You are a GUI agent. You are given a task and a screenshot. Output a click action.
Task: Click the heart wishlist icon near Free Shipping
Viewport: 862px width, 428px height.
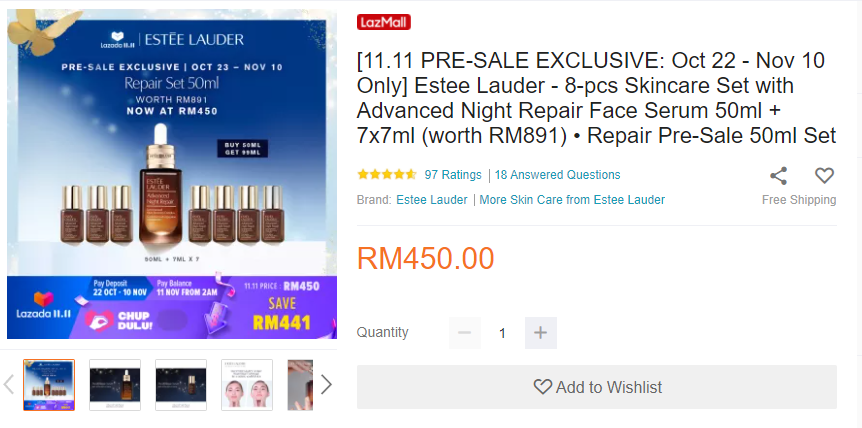[824, 176]
